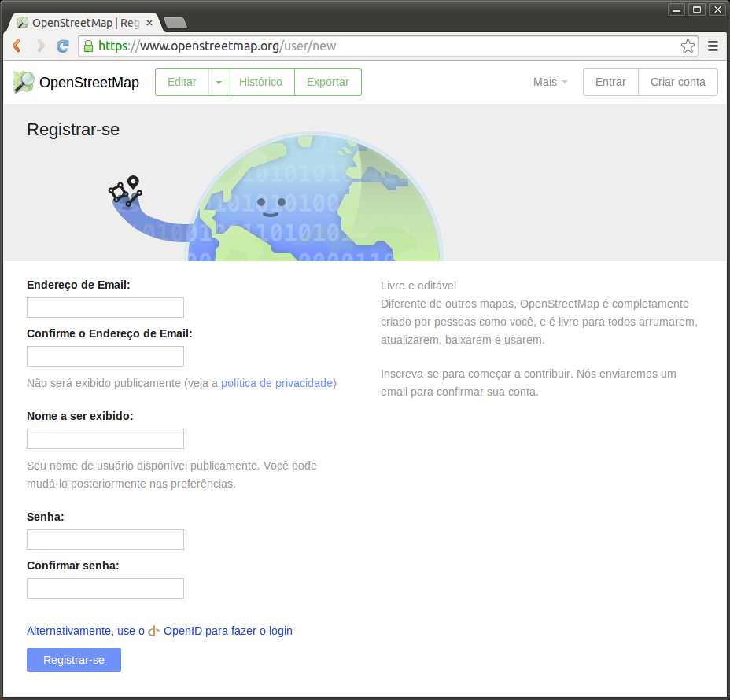The height and width of the screenshot is (700, 730).
Task: Focus the Endereço de Email field
Action: [x=105, y=308]
